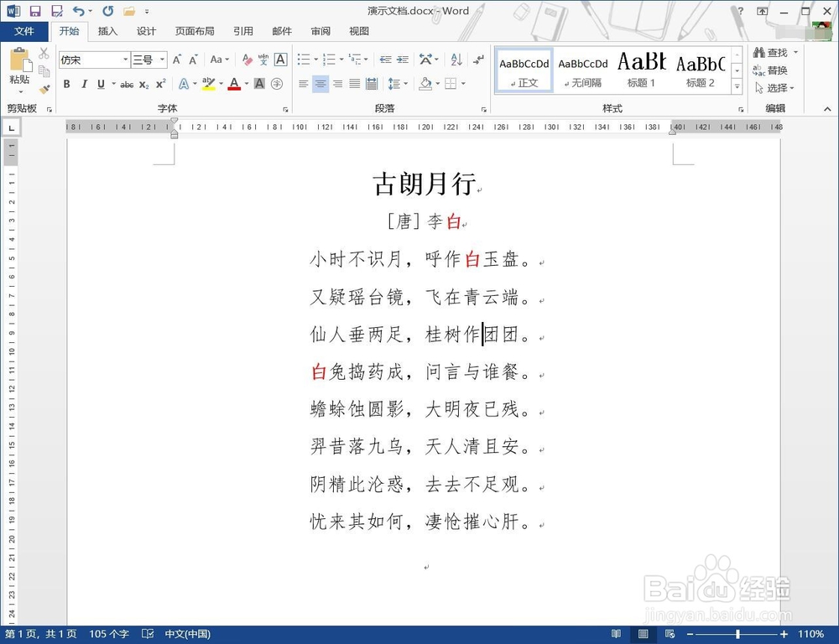
Task: Select the Format Painter tool
Action: pos(44,89)
